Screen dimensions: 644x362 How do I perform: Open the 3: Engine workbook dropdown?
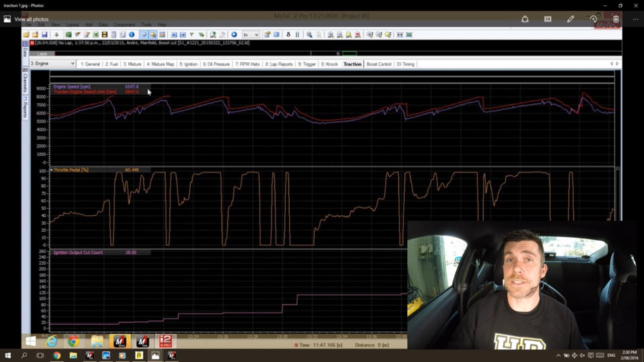[x=52, y=64]
